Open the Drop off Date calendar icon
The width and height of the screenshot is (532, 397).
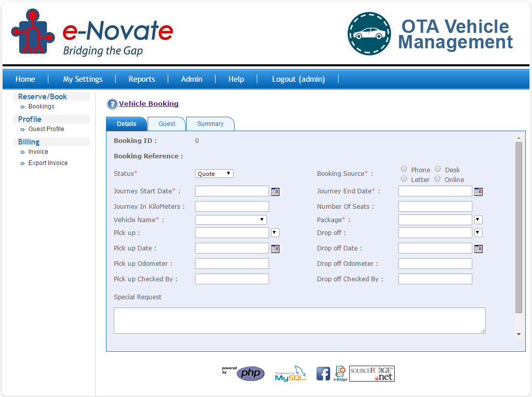478,248
